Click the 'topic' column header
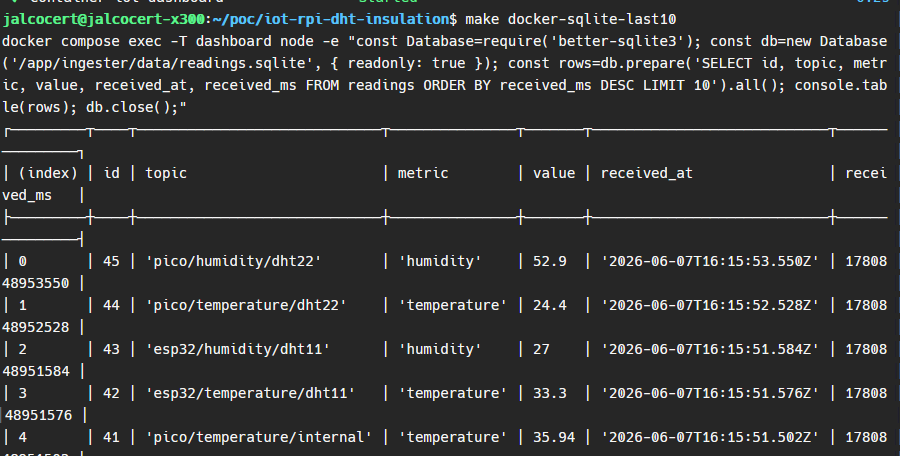 click(166, 173)
